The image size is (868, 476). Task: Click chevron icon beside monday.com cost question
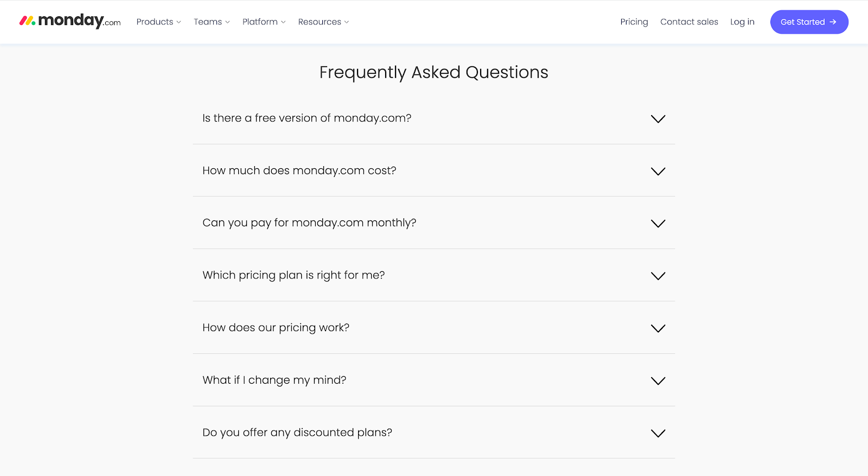coord(658,172)
